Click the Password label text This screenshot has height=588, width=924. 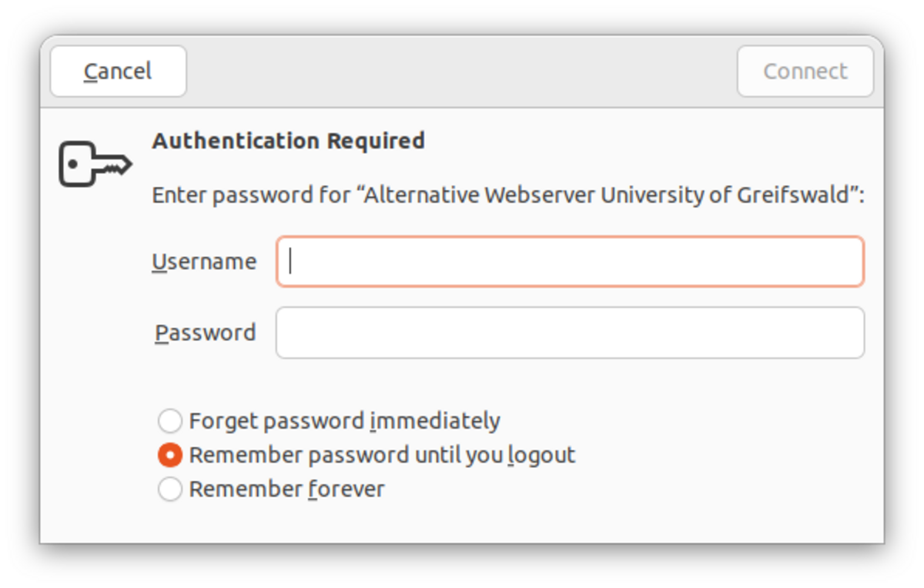[206, 332]
